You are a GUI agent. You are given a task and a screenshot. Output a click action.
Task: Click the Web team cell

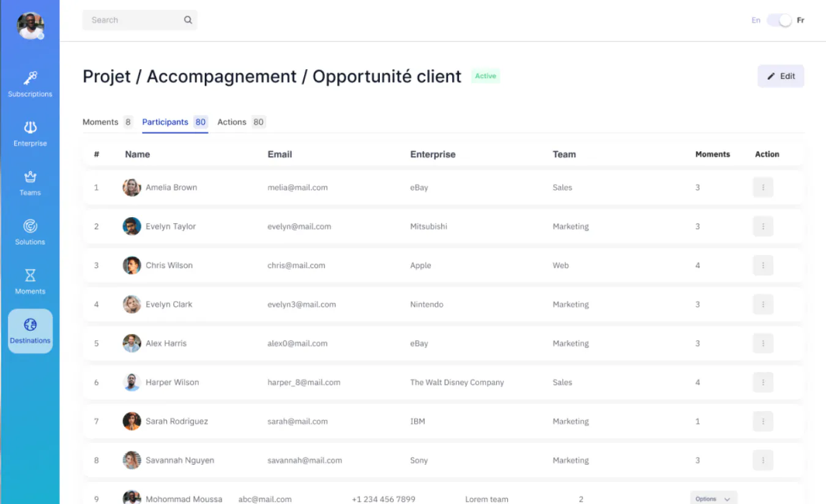(560, 265)
